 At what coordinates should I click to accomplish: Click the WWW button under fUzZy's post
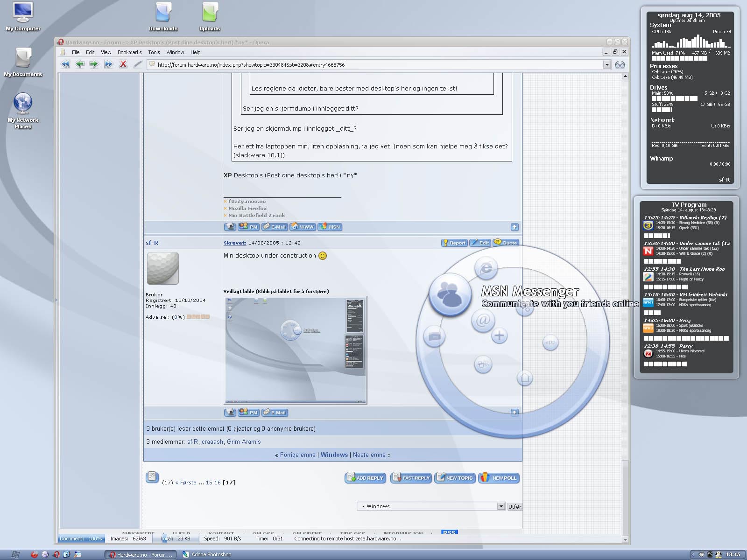(x=302, y=227)
